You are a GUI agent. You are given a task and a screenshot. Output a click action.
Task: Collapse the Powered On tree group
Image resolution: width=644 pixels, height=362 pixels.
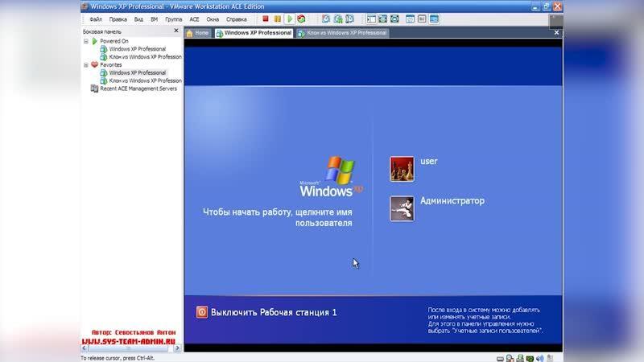tap(86, 41)
